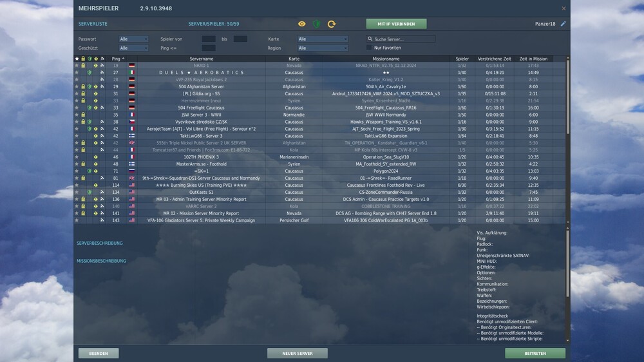Open the Karte filter dropdown
644x362 pixels.
point(323,39)
